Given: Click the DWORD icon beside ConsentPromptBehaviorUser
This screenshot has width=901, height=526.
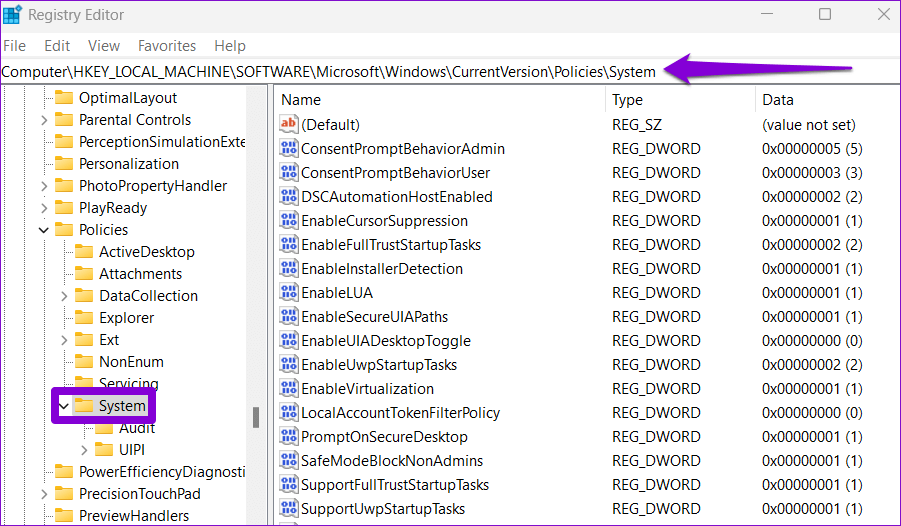Looking at the screenshot, I should 288,172.
